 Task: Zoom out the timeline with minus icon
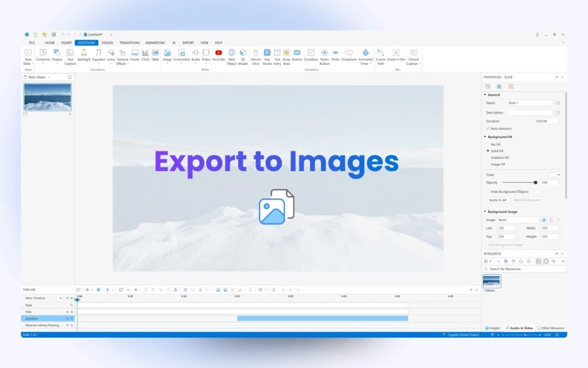click(x=128, y=290)
